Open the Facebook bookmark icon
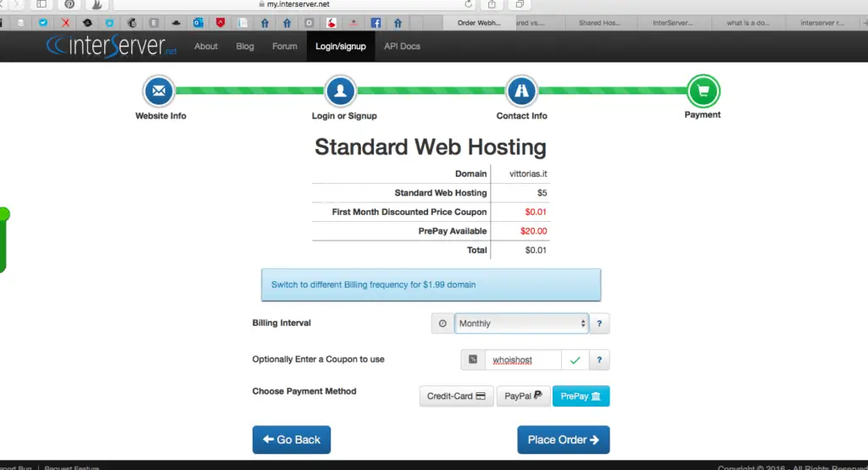The height and width of the screenshot is (470, 868). (x=376, y=23)
